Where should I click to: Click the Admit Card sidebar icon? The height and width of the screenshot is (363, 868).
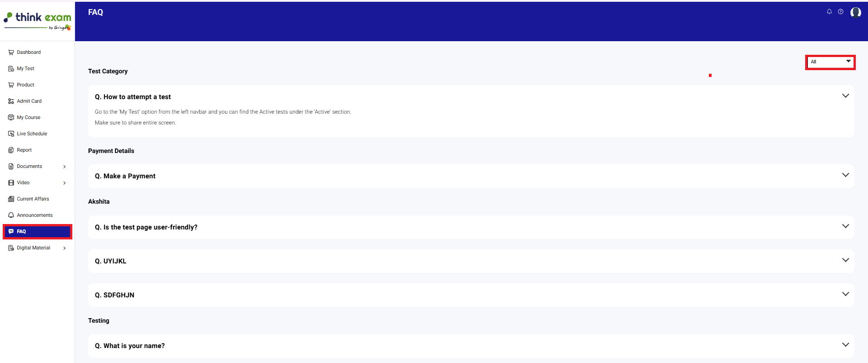(x=11, y=101)
